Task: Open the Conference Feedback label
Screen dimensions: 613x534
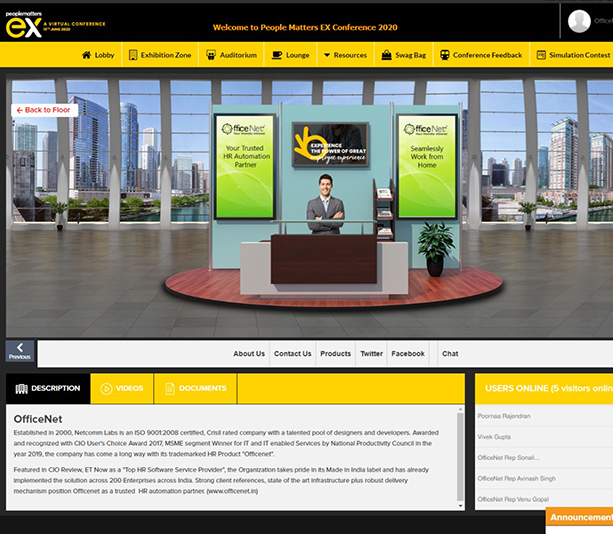Action: pyautogui.click(x=488, y=55)
